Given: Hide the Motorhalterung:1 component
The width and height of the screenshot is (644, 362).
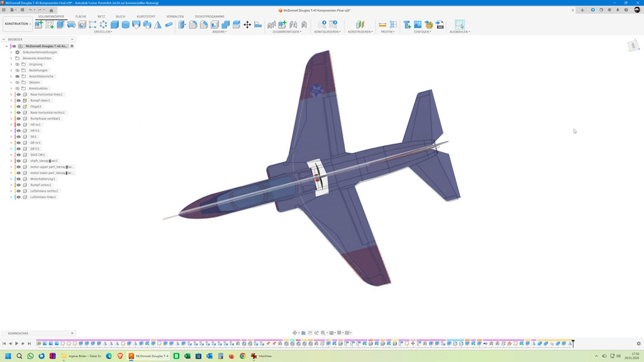Looking at the screenshot, I should (18, 179).
